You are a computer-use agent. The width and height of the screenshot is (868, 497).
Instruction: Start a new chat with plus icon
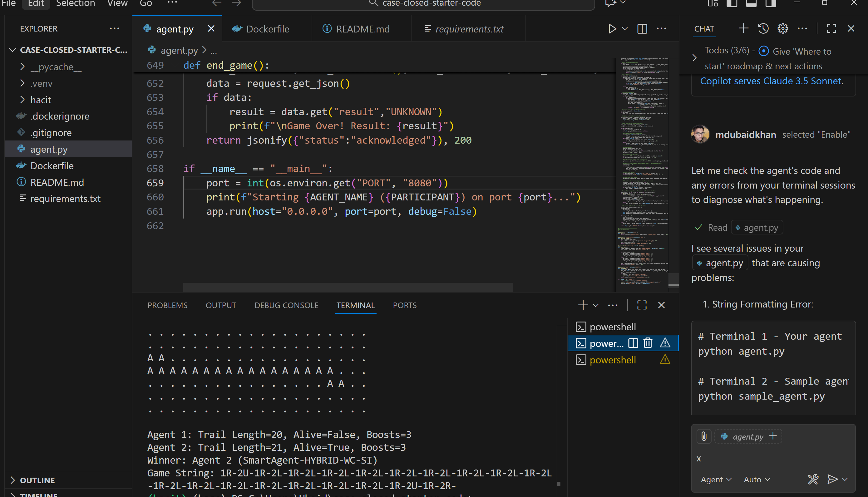743,28
